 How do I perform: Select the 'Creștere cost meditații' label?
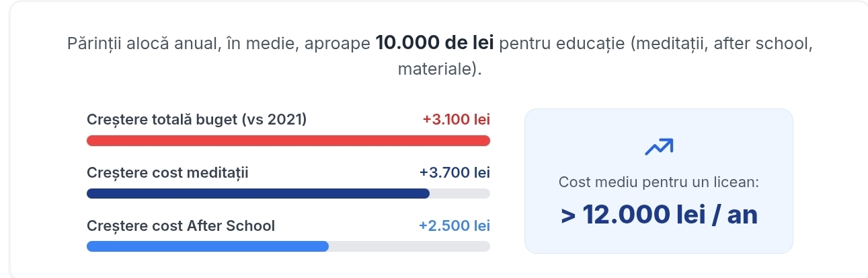click(x=167, y=172)
